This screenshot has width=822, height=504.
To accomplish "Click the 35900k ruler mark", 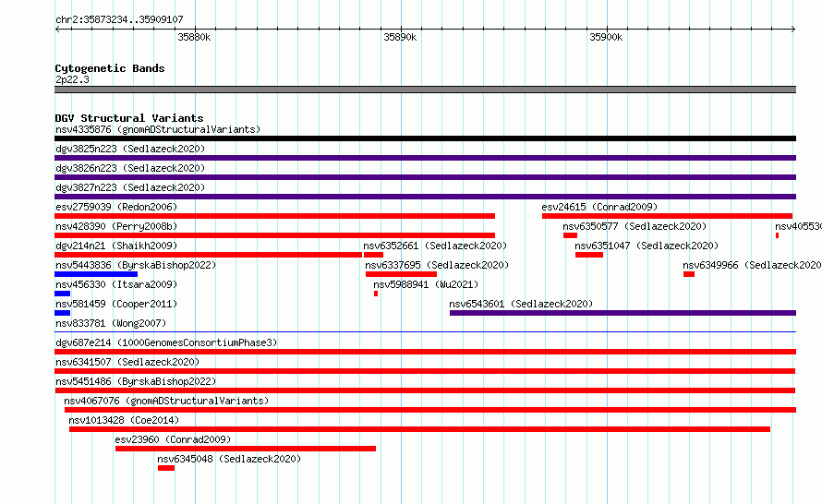I will 606,37.
